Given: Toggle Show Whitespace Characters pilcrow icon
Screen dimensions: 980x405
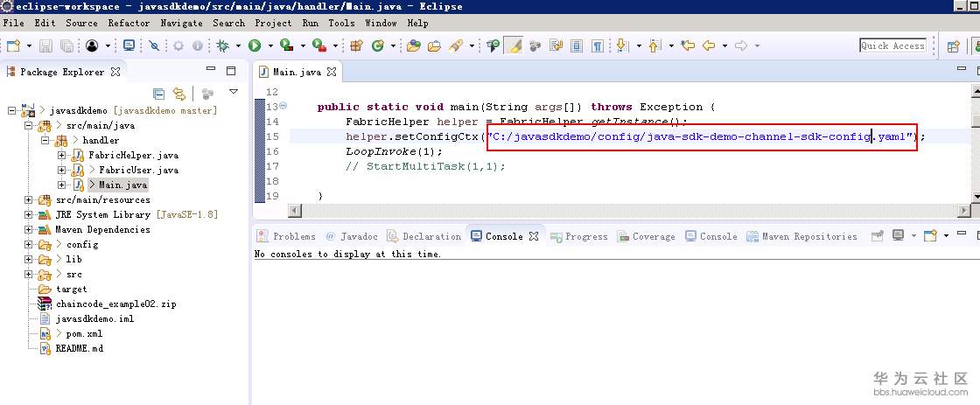Looking at the screenshot, I should click(598, 45).
